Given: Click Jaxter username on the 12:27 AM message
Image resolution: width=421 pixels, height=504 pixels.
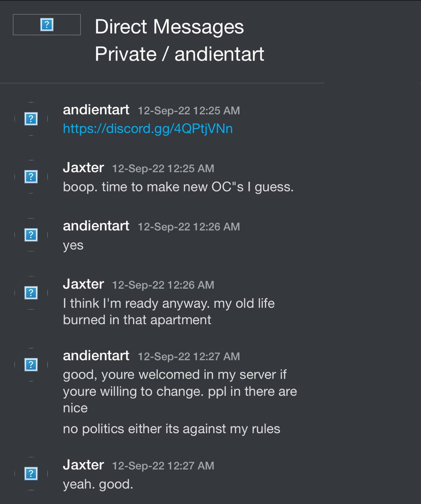Looking at the screenshot, I should (x=84, y=465).
